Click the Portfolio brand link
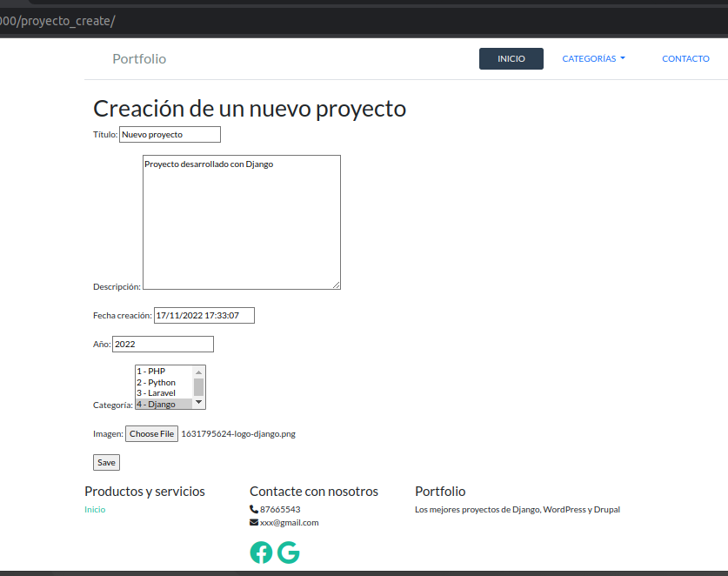The width and height of the screenshot is (728, 576). pyautogui.click(x=139, y=59)
